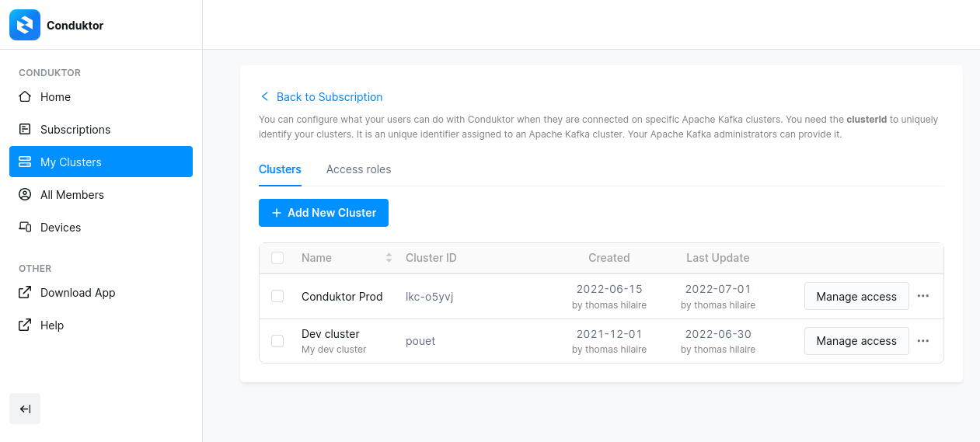Click the My dev cluster description text

(333, 350)
